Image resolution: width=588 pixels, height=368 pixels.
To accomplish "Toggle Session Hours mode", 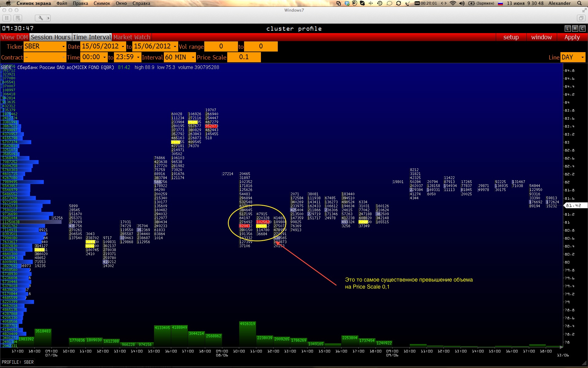I will click(51, 37).
